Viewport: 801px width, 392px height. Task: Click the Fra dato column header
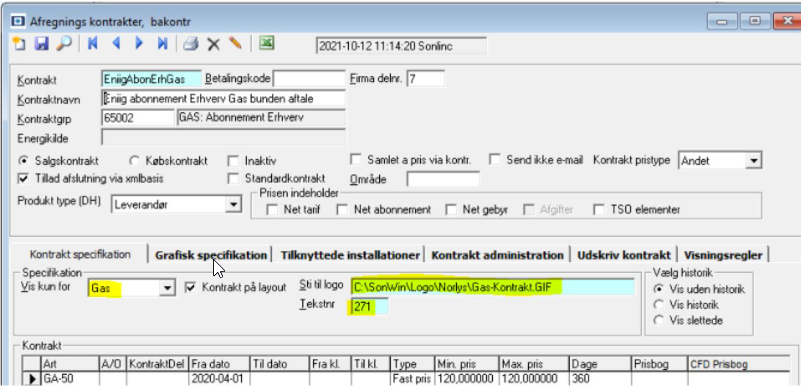coord(219,364)
